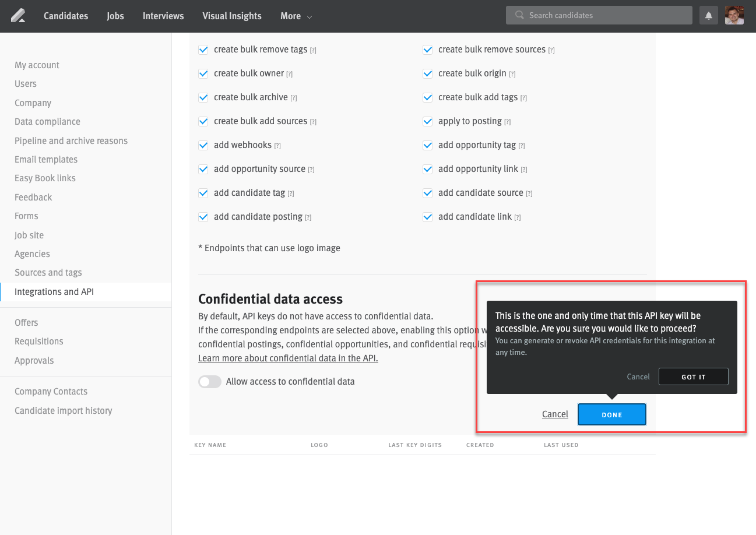Open the notifications bell
Viewport: 756px width, 535px height.
click(709, 16)
